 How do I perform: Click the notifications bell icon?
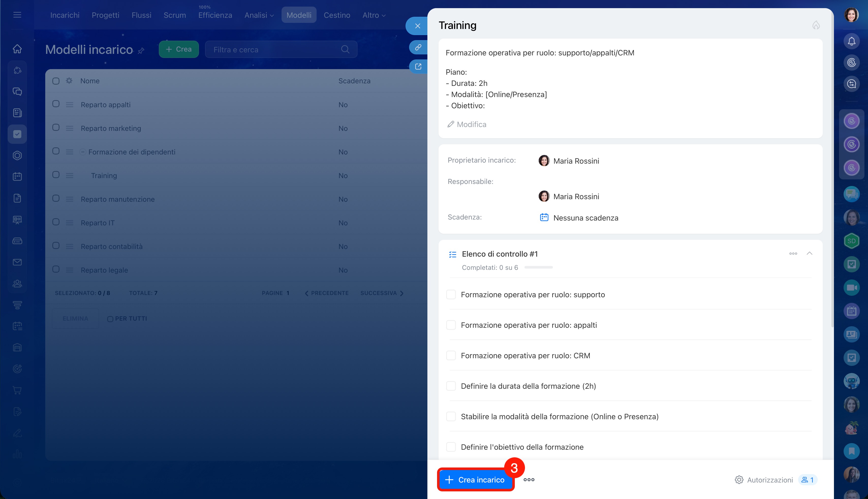(x=851, y=41)
